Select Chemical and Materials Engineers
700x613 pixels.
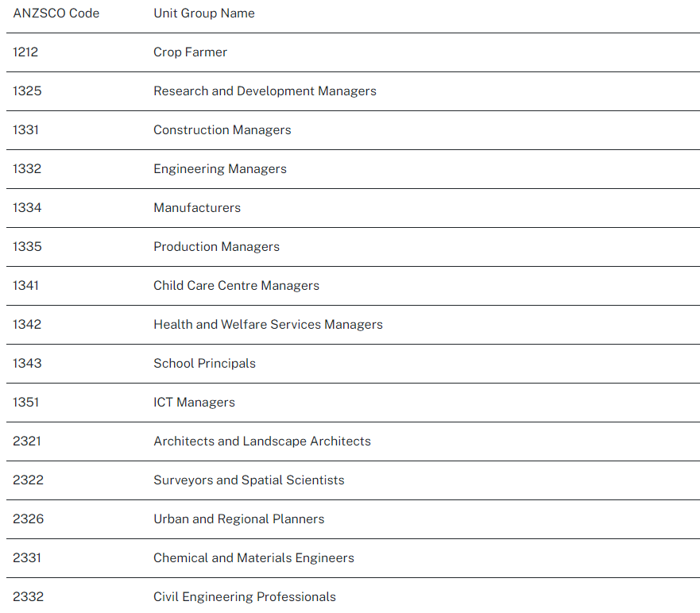click(x=253, y=558)
